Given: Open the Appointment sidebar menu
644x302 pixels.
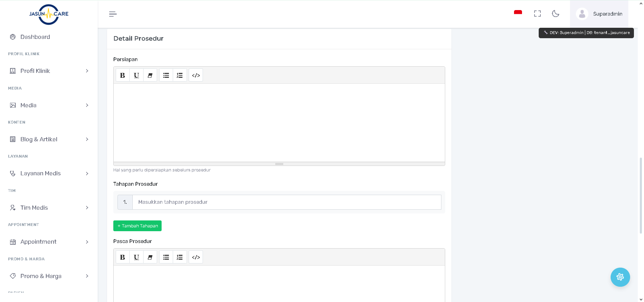Looking at the screenshot, I should (49, 242).
